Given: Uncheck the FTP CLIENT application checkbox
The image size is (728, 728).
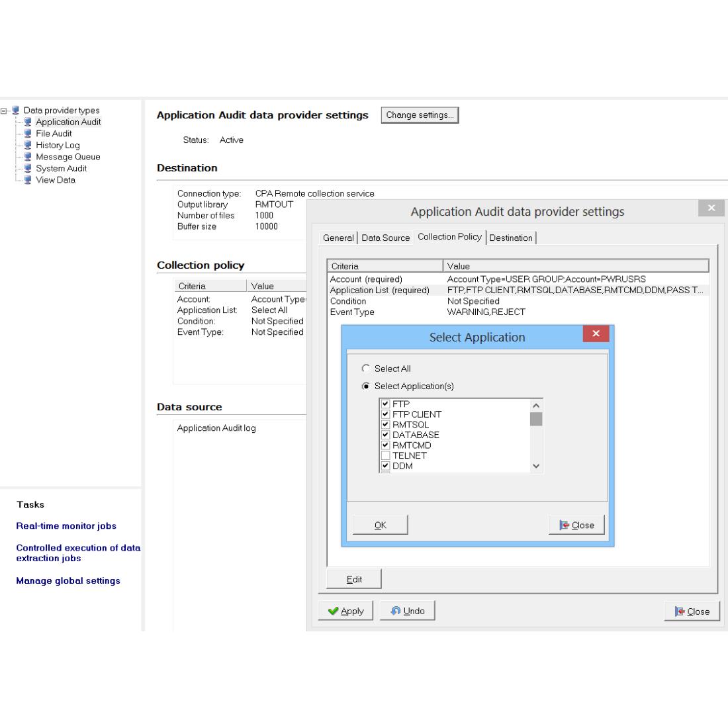Looking at the screenshot, I should [385, 414].
